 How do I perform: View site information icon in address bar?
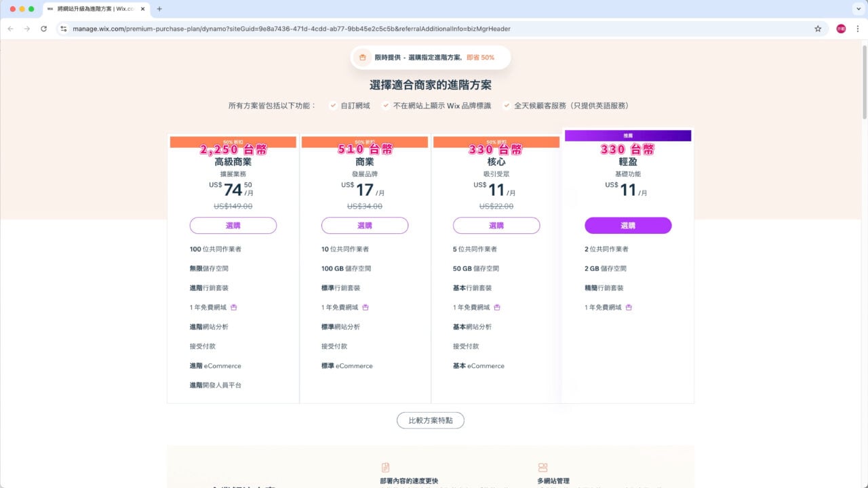tap(64, 28)
